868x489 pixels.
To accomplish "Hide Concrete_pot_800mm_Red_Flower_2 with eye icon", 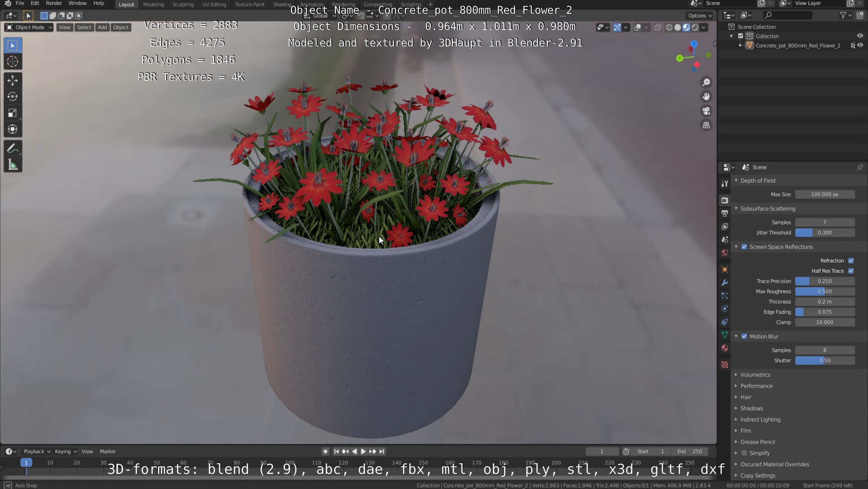I will (860, 45).
